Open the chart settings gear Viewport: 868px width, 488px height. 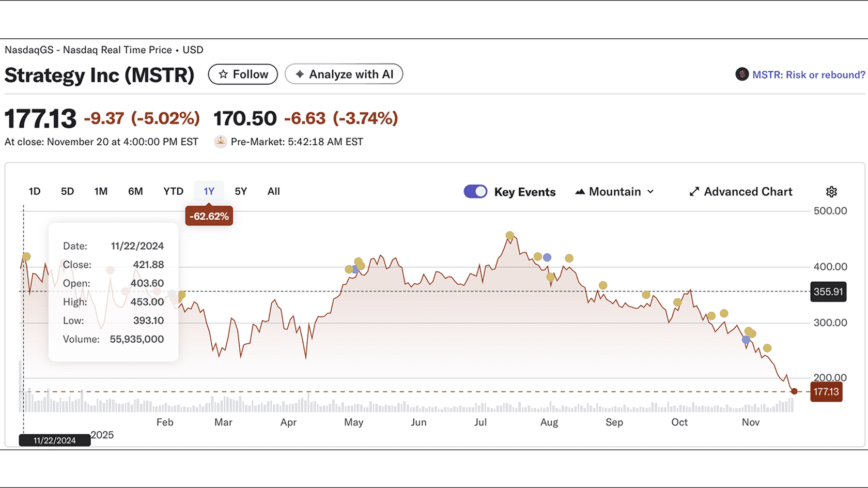pyautogui.click(x=831, y=191)
